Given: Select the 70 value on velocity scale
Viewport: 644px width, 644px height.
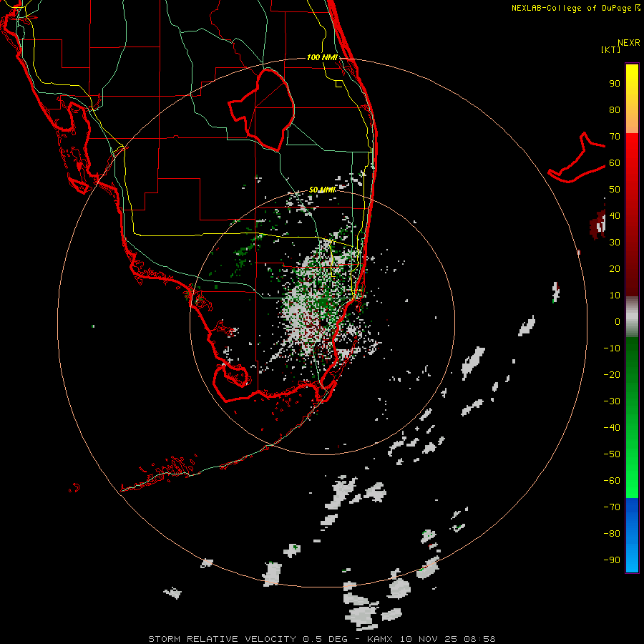Looking at the screenshot, I should (x=615, y=137).
